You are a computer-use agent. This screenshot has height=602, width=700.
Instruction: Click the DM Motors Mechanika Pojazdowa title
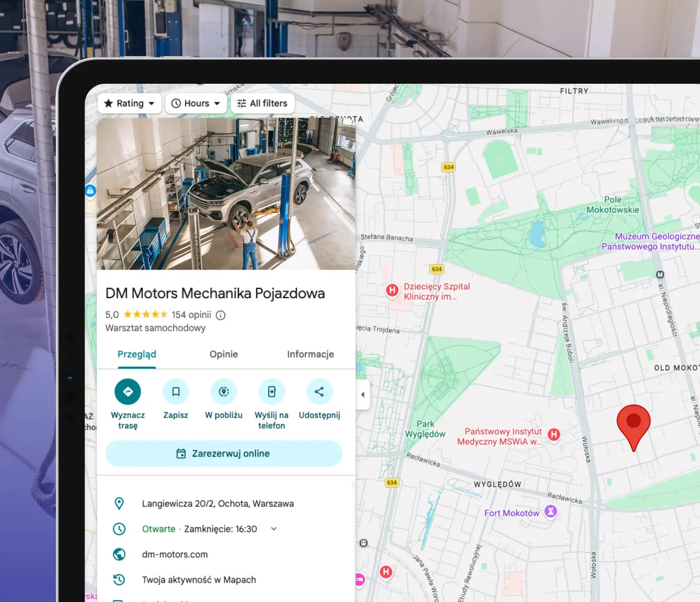(215, 293)
